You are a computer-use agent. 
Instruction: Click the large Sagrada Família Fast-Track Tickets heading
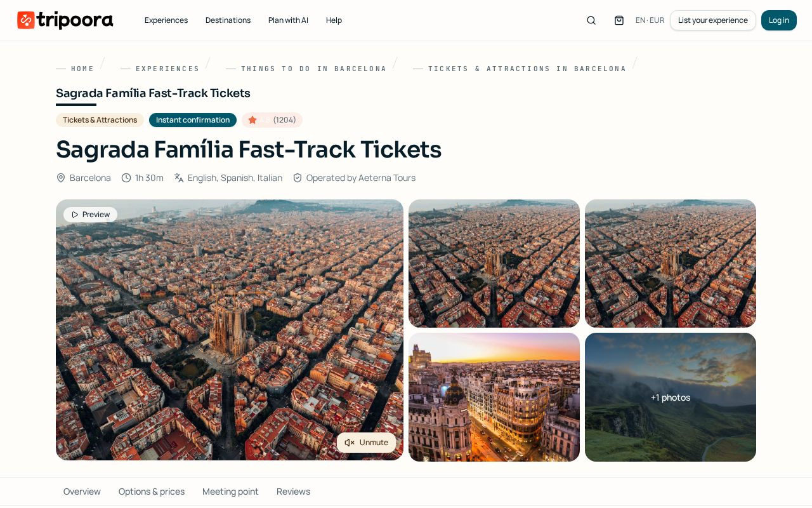pos(249,149)
